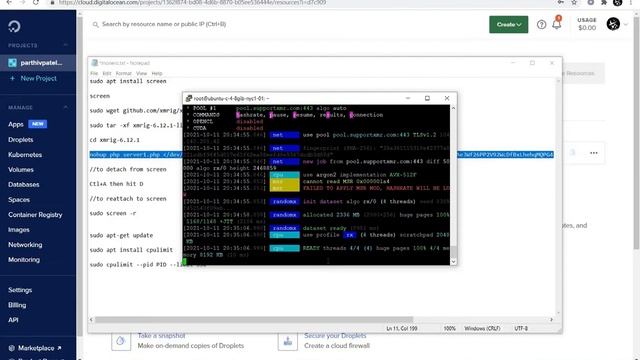640x360 pixels.
Task: Click PuTTY scrollbar up arrow
Action: point(453,108)
